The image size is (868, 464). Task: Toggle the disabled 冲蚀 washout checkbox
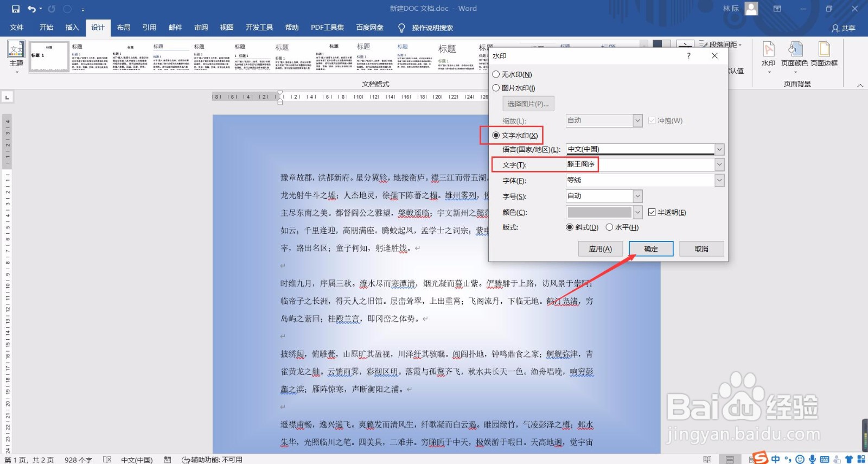[x=665, y=120]
